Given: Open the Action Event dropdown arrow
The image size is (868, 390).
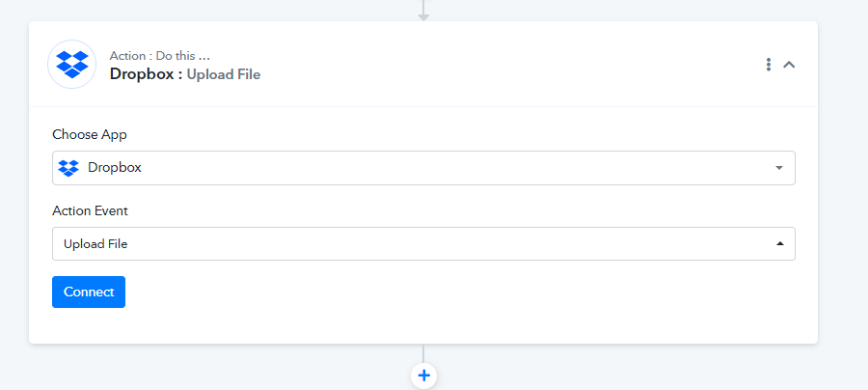Looking at the screenshot, I should [x=780, y=243].
